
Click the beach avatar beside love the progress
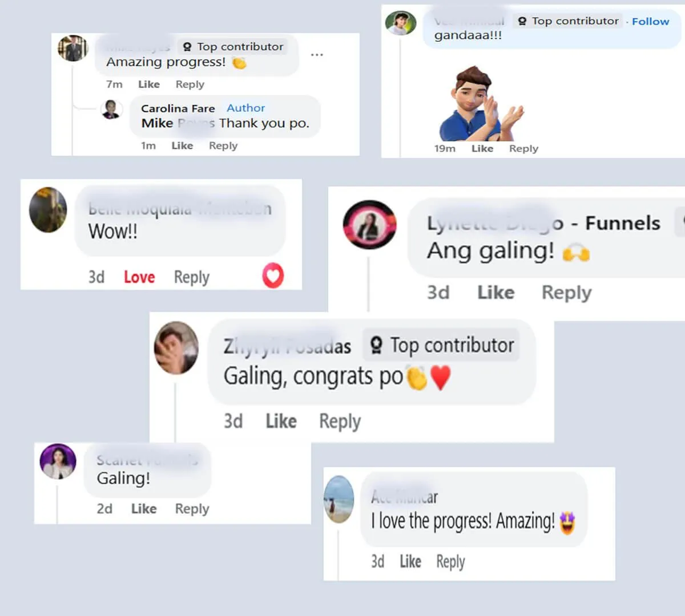339,499
